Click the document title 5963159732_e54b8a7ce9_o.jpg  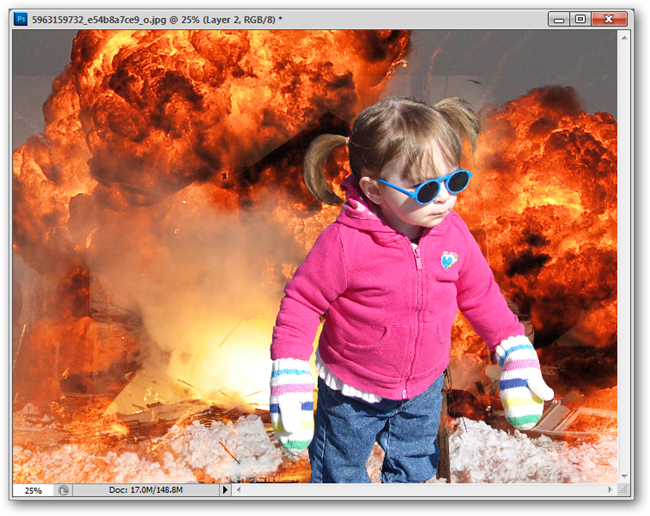(99, 19)
